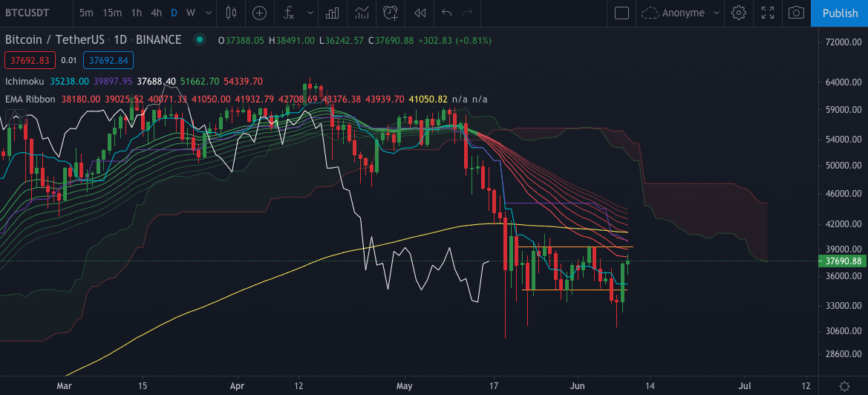
Task: Switch to the 1h timeframe
Action: pos(136,13)
